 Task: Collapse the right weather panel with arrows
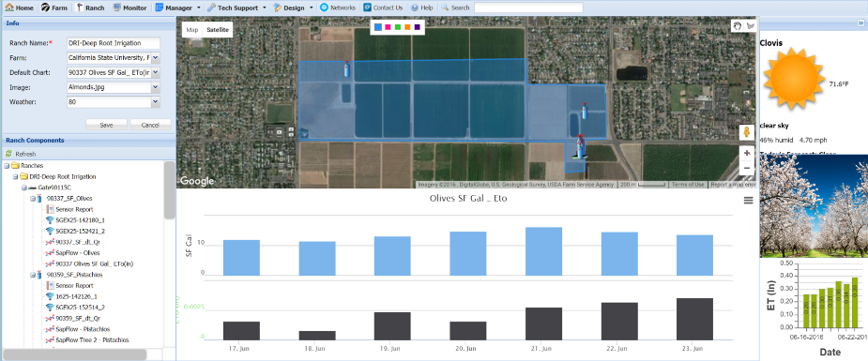(x=860, y=23)
